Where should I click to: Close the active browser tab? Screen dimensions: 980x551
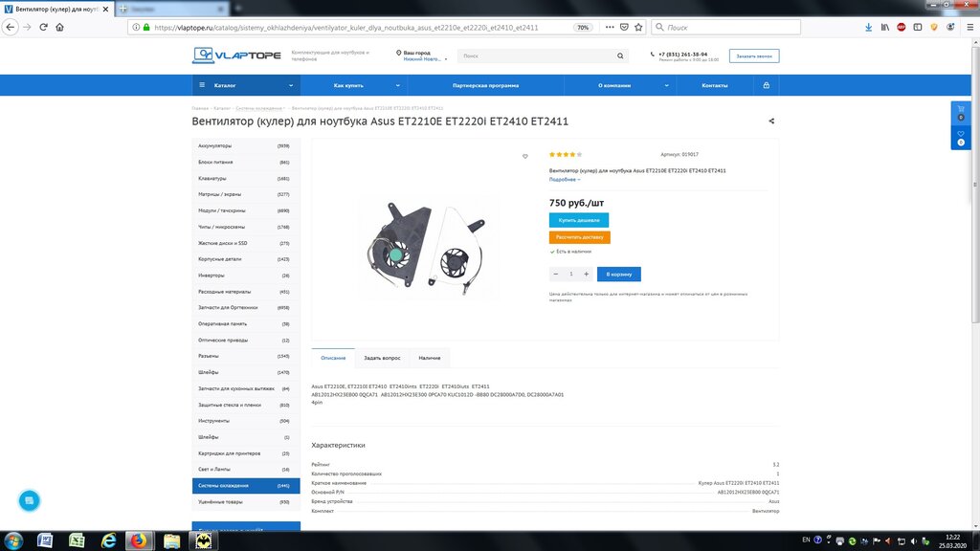pos(105,10)
